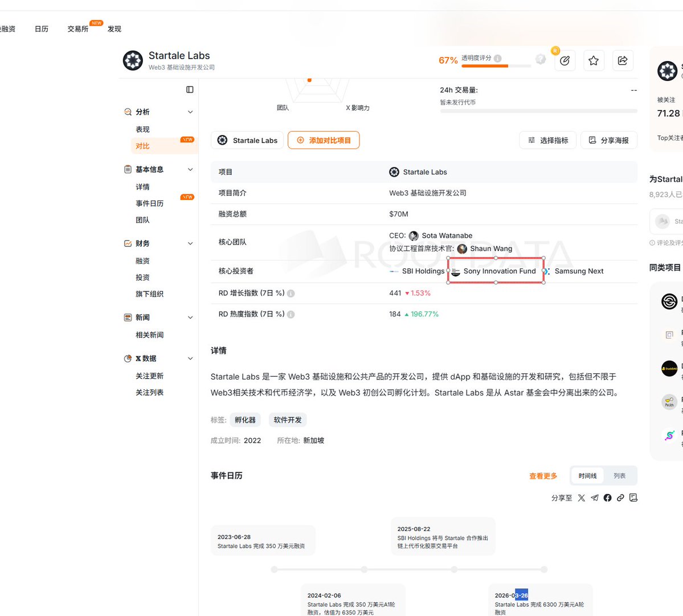This screenshot has width=683, height=616.
Task: Go to 详情 in sidebar
Action: 142,187
